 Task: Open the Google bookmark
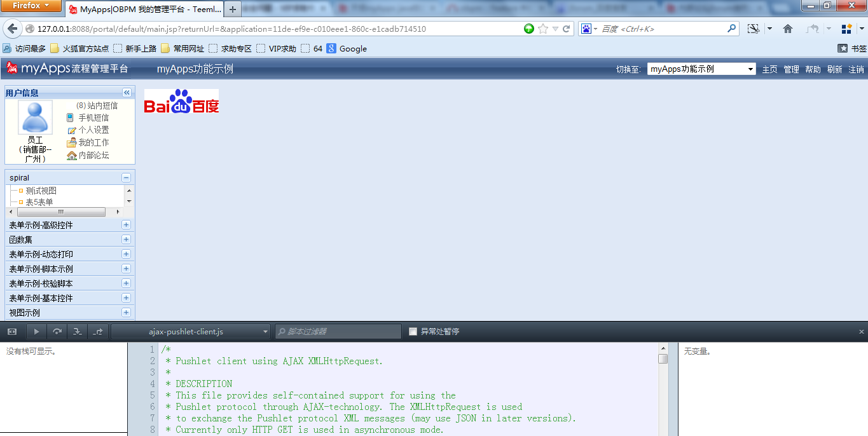pos(347,48)
